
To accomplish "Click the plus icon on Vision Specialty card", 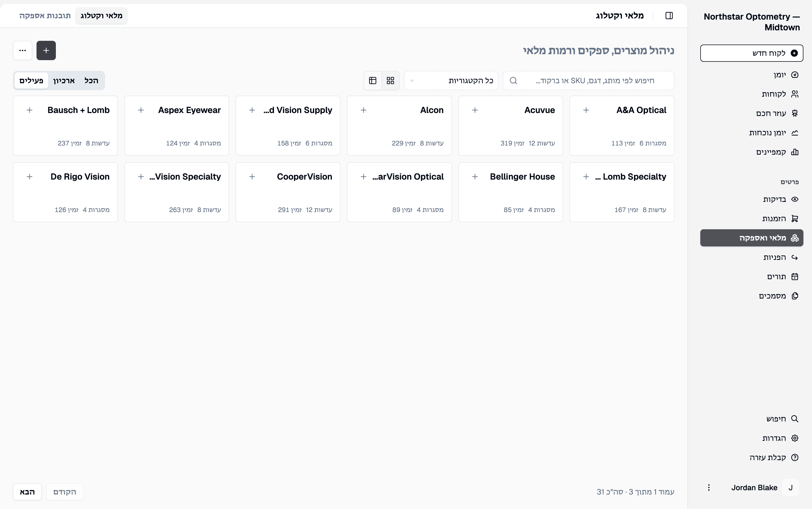I will pyautogui.click(x=141, y=177).
